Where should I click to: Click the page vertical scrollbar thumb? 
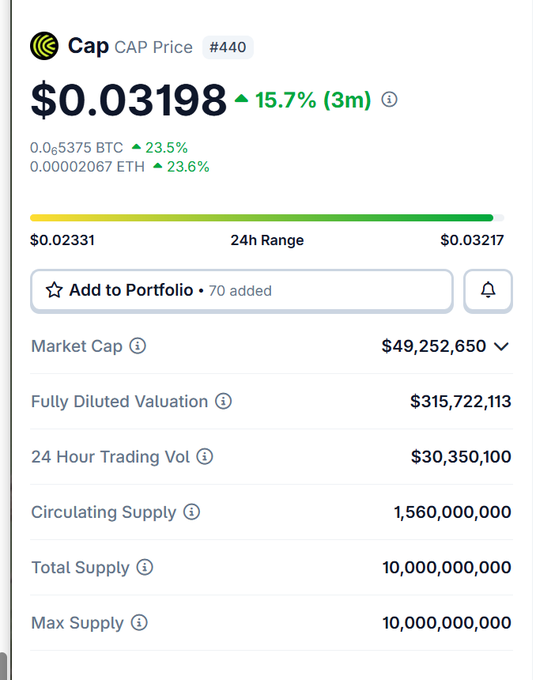click(x=3, y=666)
